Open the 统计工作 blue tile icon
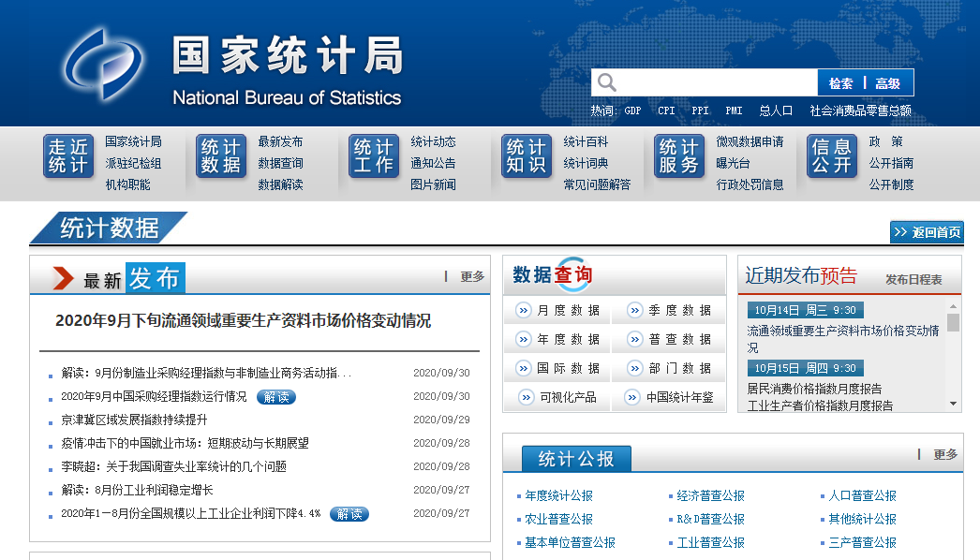The image size is (980, 560). [x=374, y=156]
